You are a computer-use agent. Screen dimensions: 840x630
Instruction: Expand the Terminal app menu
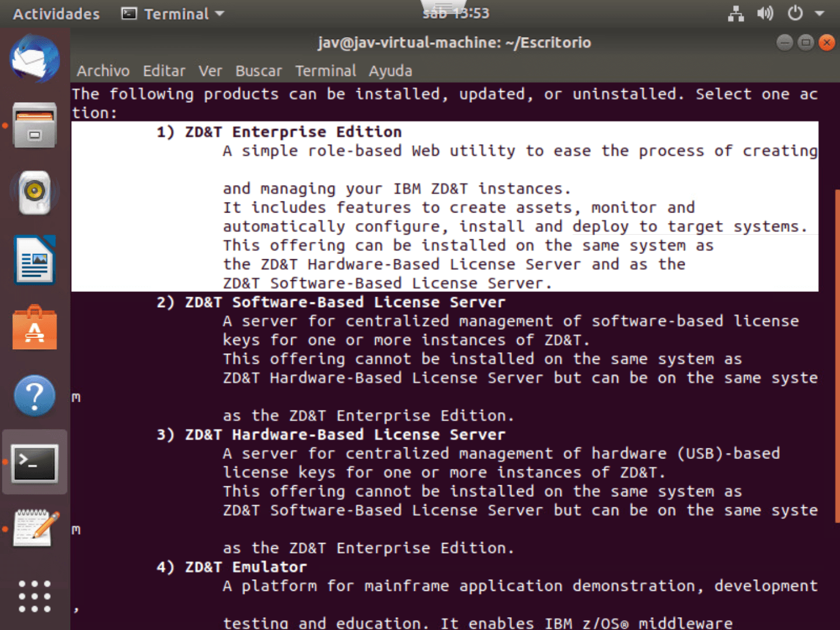point(173,14)
